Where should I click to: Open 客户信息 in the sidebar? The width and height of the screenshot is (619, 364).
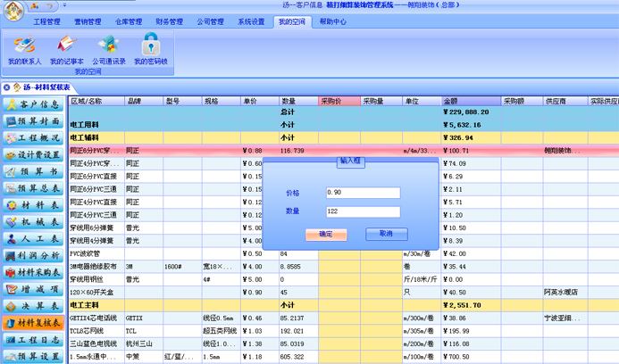[33, 104]
